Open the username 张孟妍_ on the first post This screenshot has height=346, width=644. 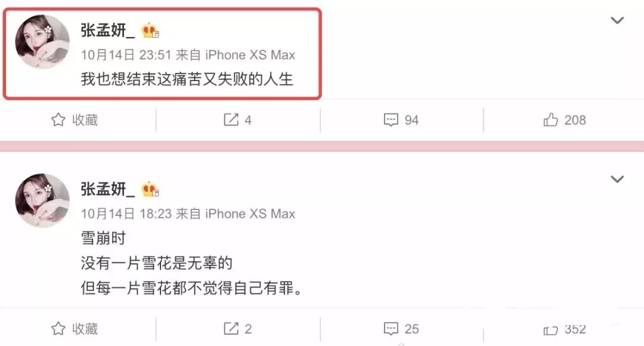[107, 30]
